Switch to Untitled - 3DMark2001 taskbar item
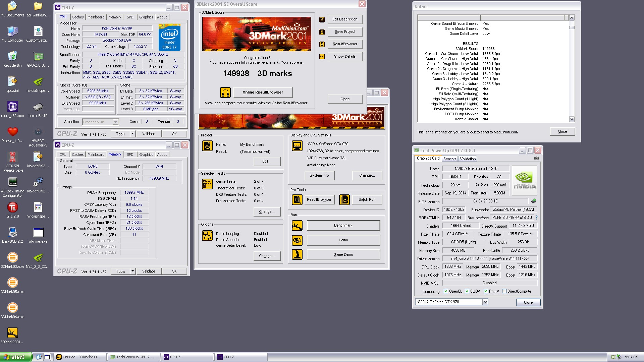The image size is (644, 362). 80,357
